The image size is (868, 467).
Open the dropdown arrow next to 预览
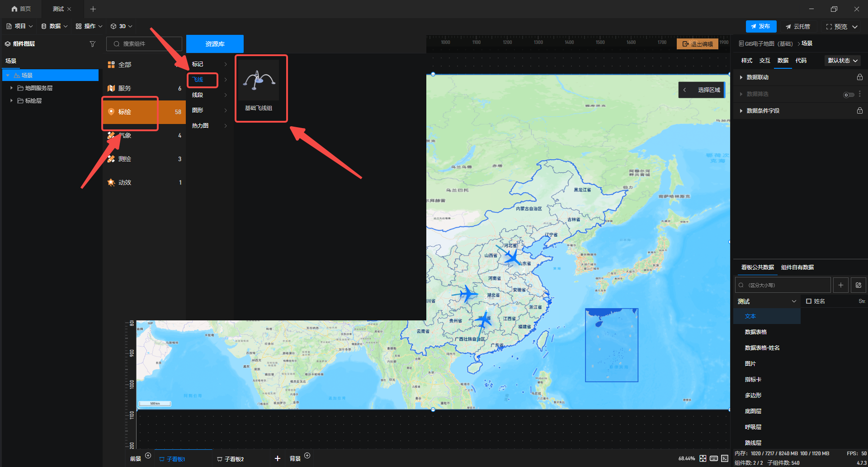(855, 27)
